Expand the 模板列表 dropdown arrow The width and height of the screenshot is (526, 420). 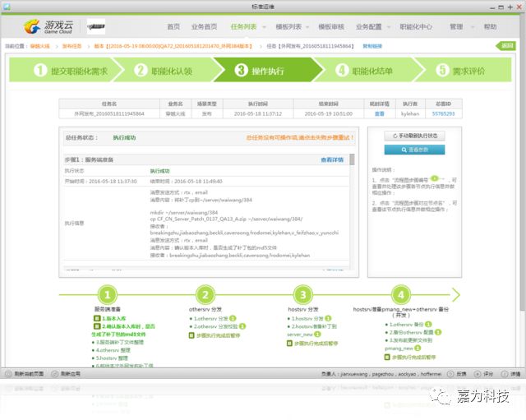tap(307, 27)
